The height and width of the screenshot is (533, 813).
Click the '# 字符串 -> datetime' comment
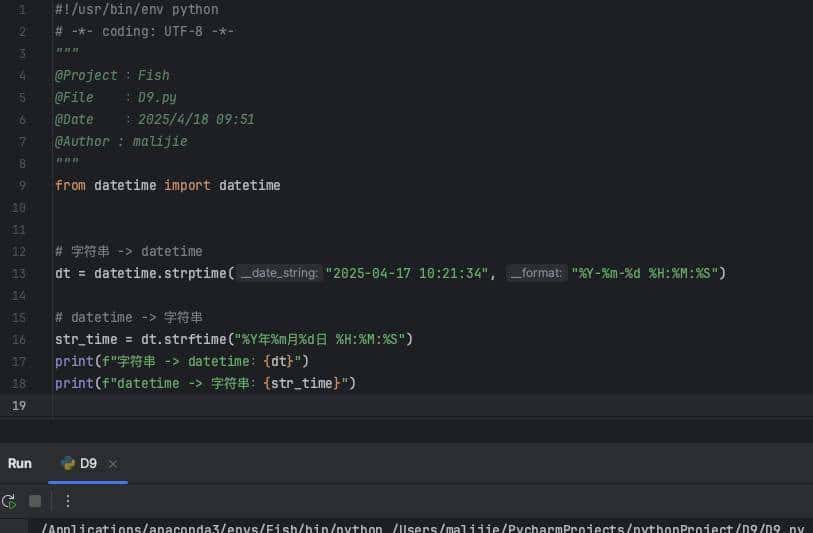129,251
